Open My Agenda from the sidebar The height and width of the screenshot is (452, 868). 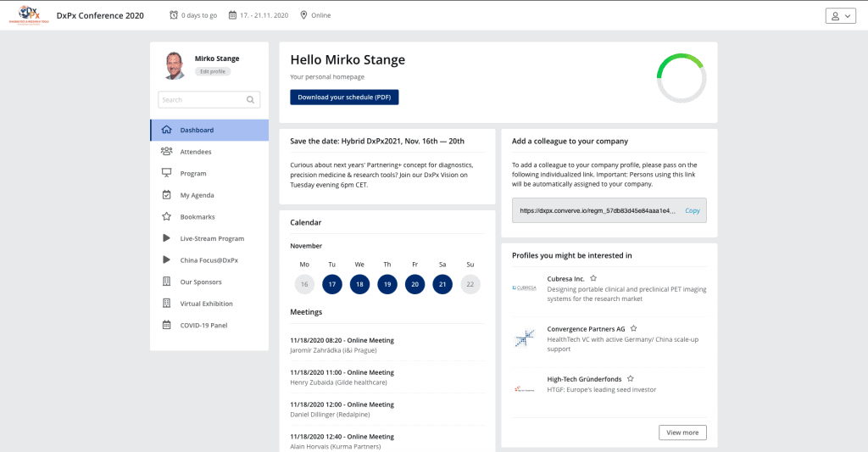(x=197, y=195)
